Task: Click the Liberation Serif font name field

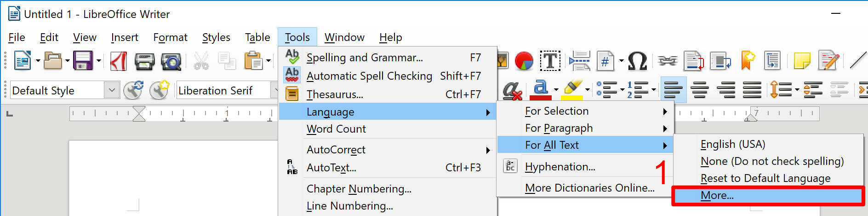Action: tap(224, 90)
